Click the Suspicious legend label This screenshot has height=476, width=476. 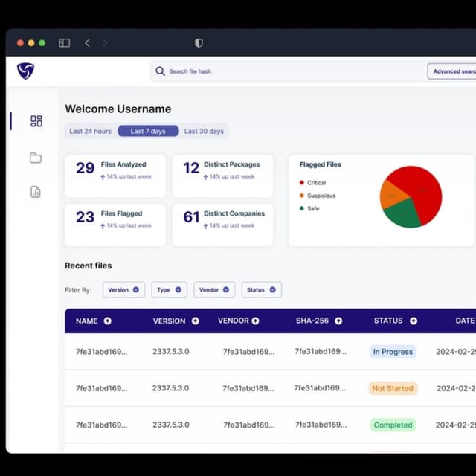[x=321, y=196]
